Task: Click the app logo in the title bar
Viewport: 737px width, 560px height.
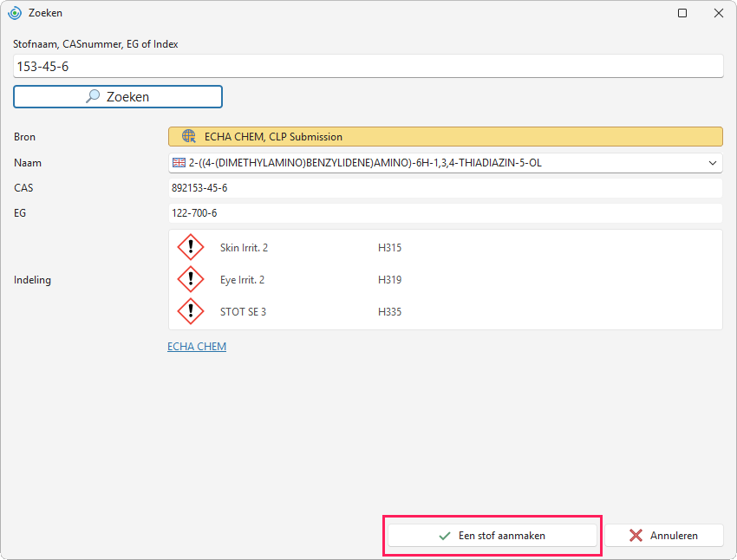Action: point(15,13)
